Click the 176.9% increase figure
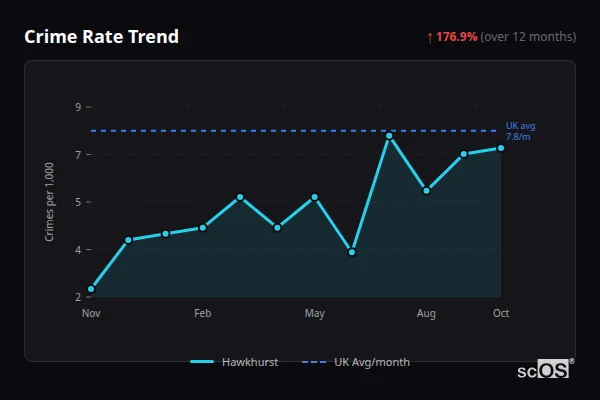The image size is (600, 400). pyautogui.click(x=457, y=37)
